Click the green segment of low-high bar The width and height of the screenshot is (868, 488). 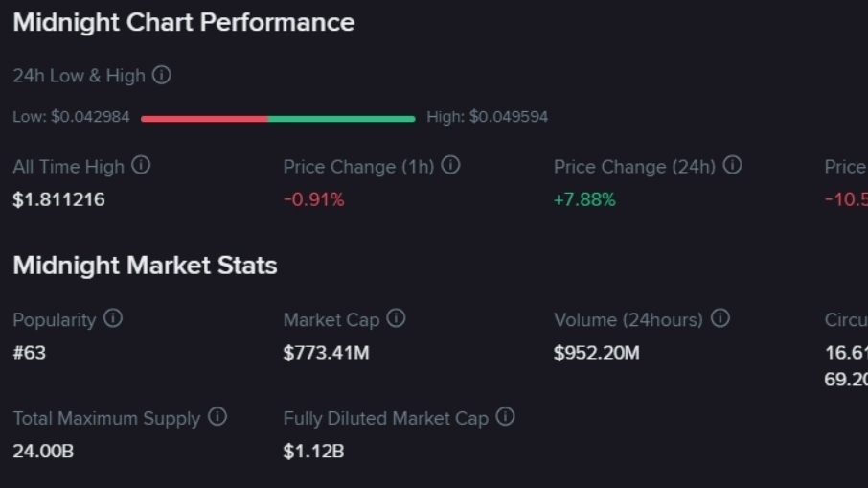341,119
